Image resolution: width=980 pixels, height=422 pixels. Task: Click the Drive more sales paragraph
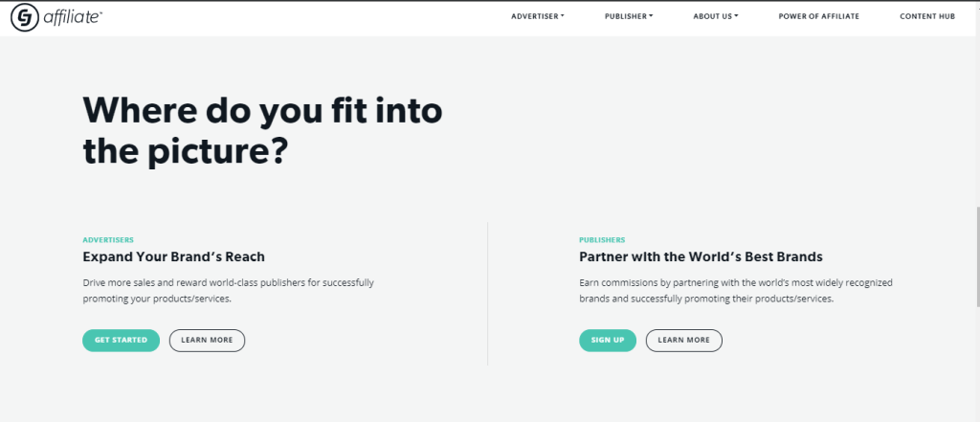(x=228, y=291)
